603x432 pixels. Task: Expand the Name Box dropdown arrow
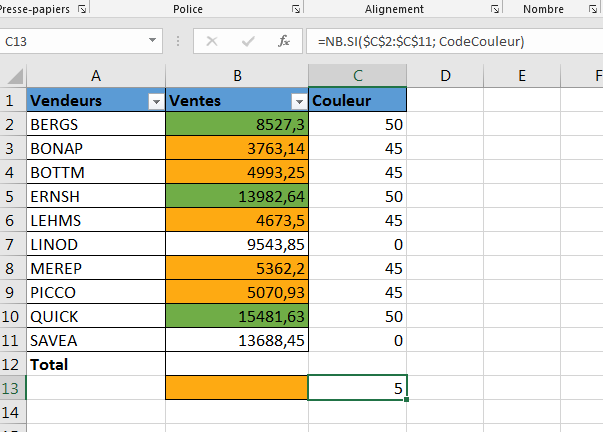coord(152,41)
